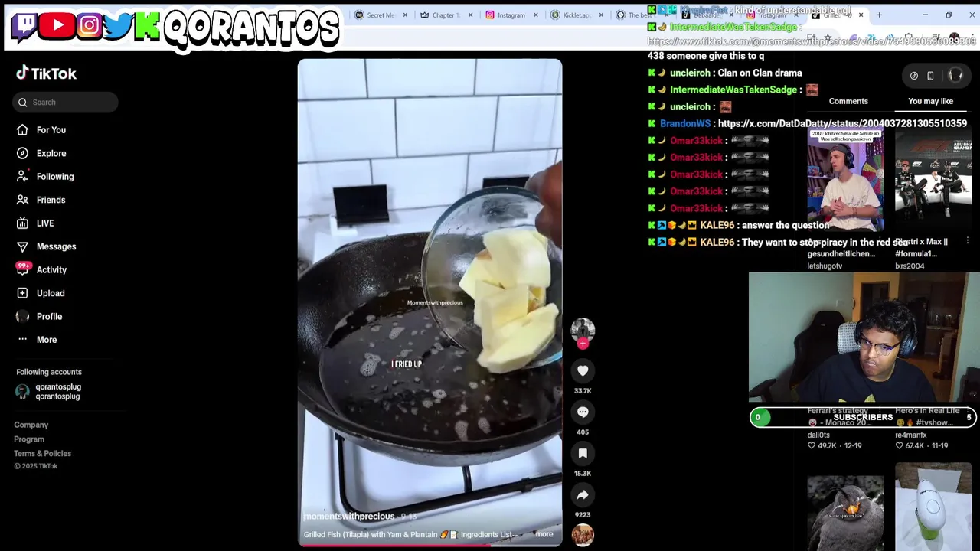This screenshot has height=551, width=980.
Task: Like the video with heart icon
Action: click(583, 370)
